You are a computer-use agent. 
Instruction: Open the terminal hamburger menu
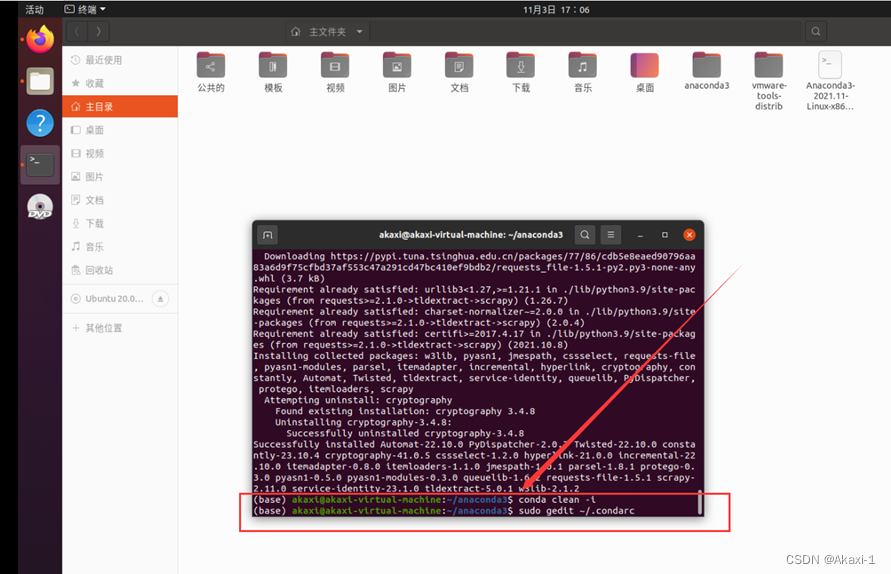click(611, 235)
